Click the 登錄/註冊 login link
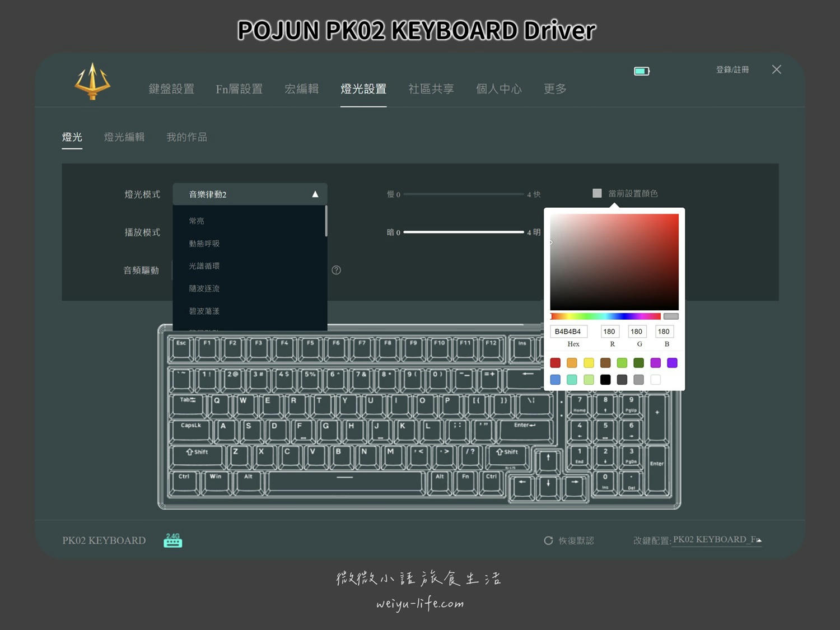This screenshot has width=840, height=630. [732, 69]
